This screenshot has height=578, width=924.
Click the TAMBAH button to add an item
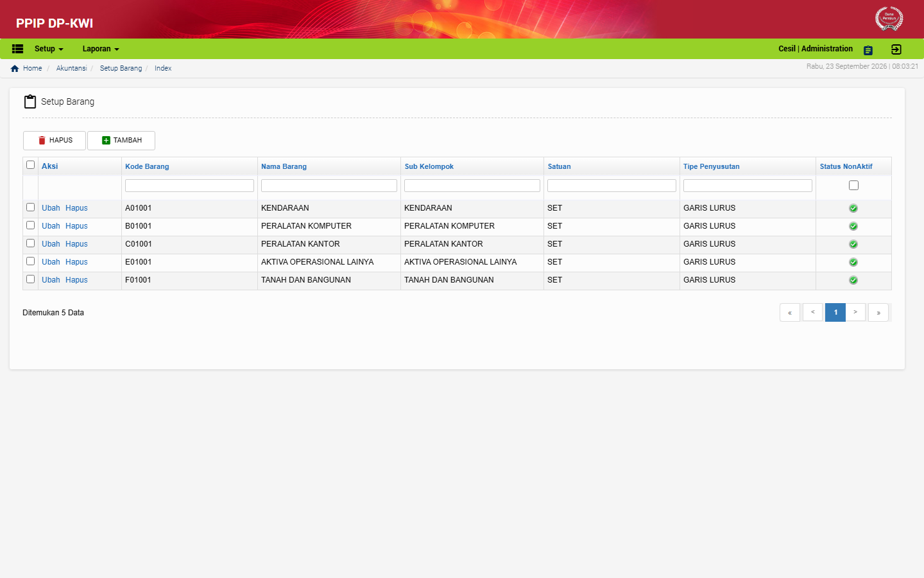pos(121,141)
